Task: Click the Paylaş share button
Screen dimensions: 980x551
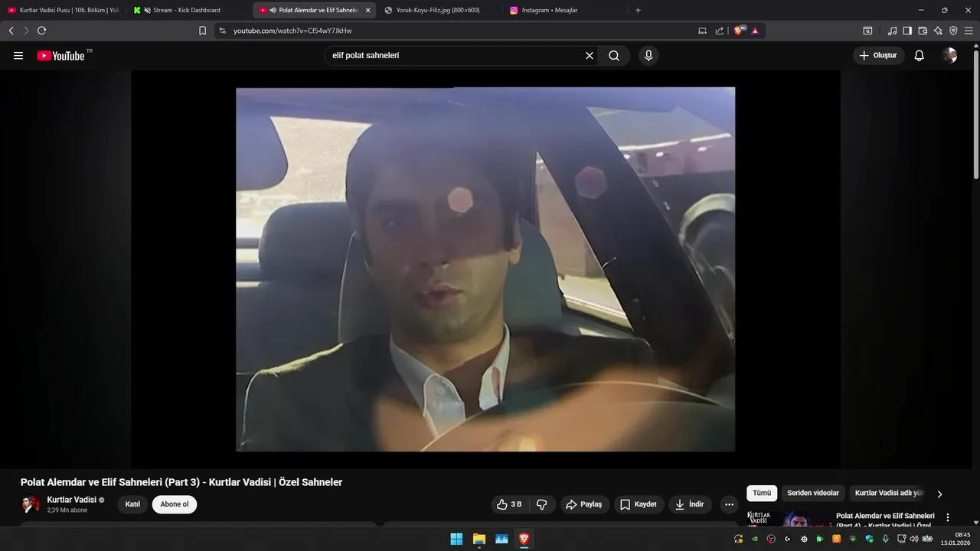Action: [584, 504]
